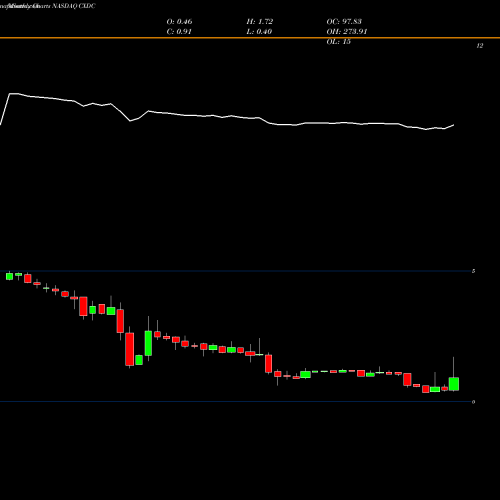The width and height of the screenshot is (500, 500).
Task: Click the "NASDAQ CXDC" chart title
Action: (74, 6)
